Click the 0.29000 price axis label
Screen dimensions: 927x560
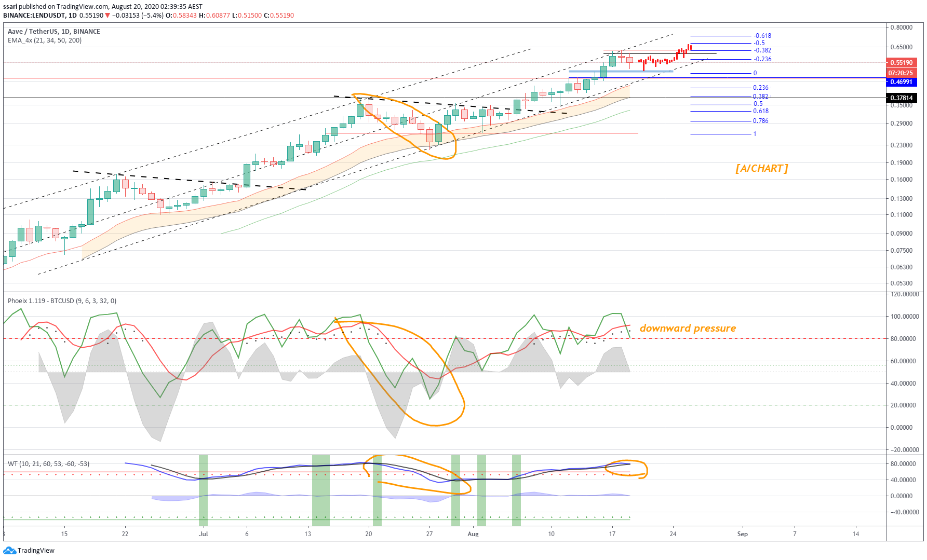[902, 124]
